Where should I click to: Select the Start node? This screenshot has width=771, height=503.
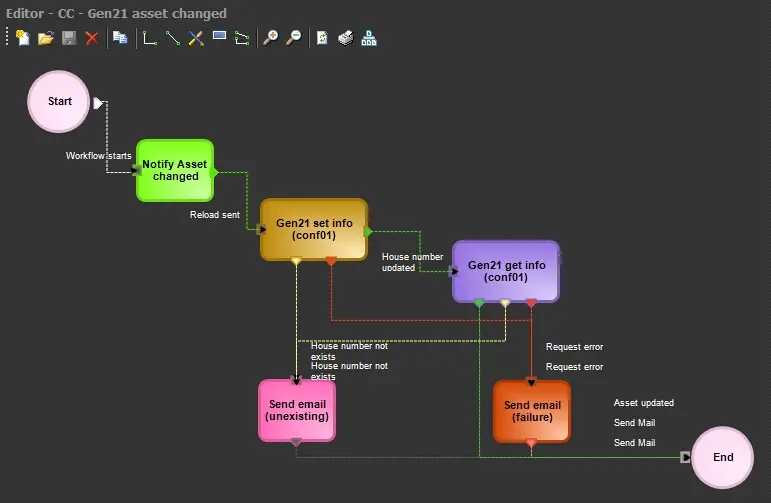coord(59,101)
